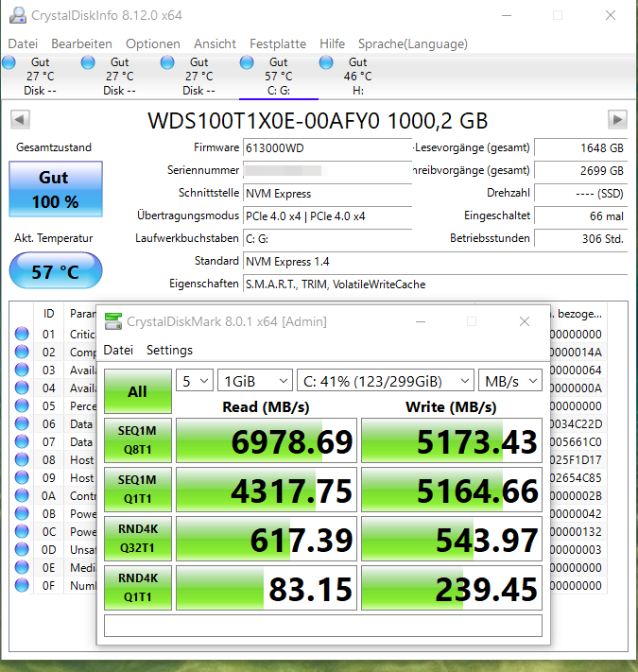Image resolution: width=638 pixels, height=672 pixels.
Task: Click the Eigenschaften field with S.M.A.R.T., TRIM
Action: [x=436, y=284]
